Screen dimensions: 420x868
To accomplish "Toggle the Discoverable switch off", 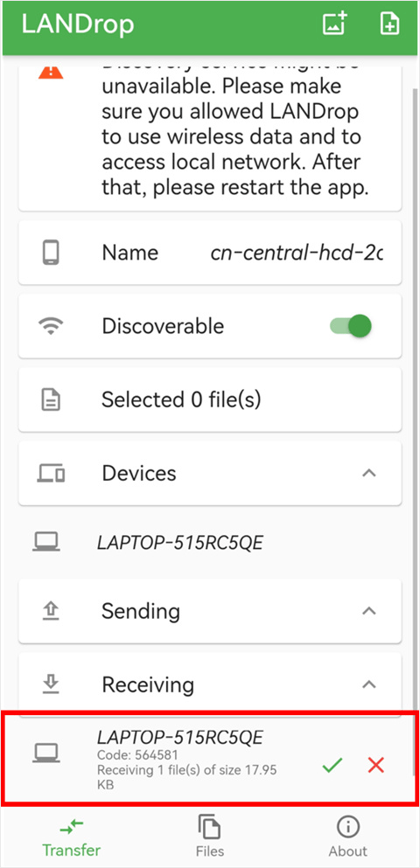I will click(350, 326).
